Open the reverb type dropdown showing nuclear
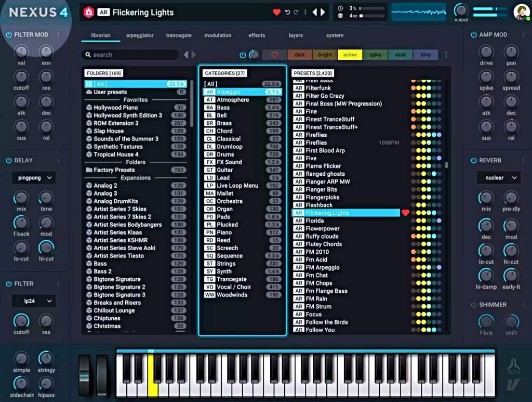 (x=498, y=177)
